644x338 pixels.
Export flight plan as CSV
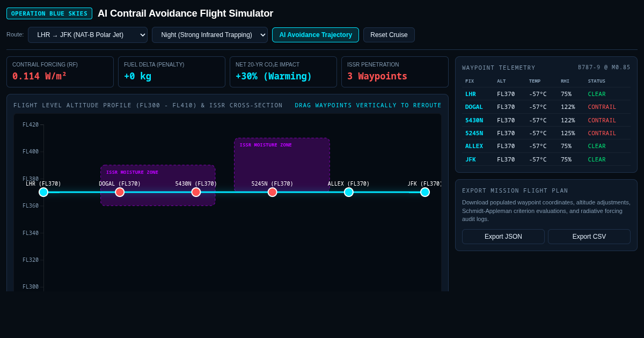pos(589,237)
